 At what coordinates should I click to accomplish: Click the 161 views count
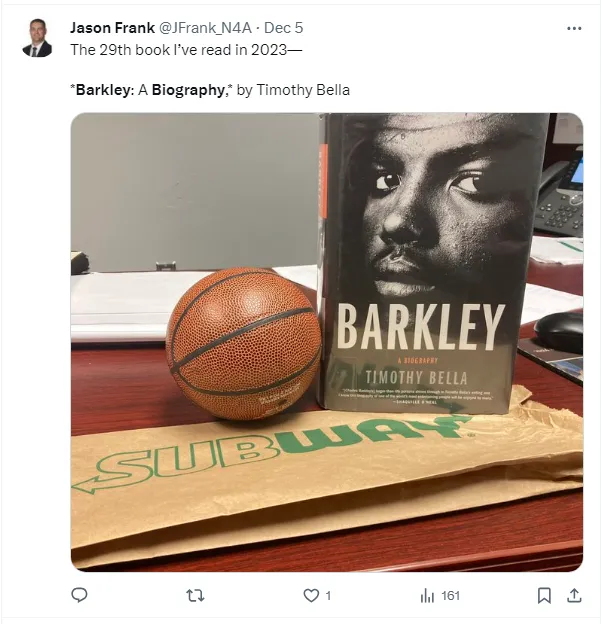451,596
